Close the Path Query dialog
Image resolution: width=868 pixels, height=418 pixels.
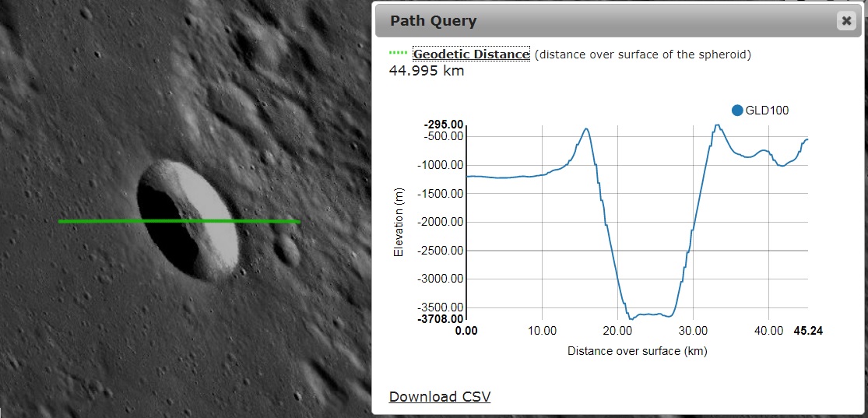click(845, 21)
